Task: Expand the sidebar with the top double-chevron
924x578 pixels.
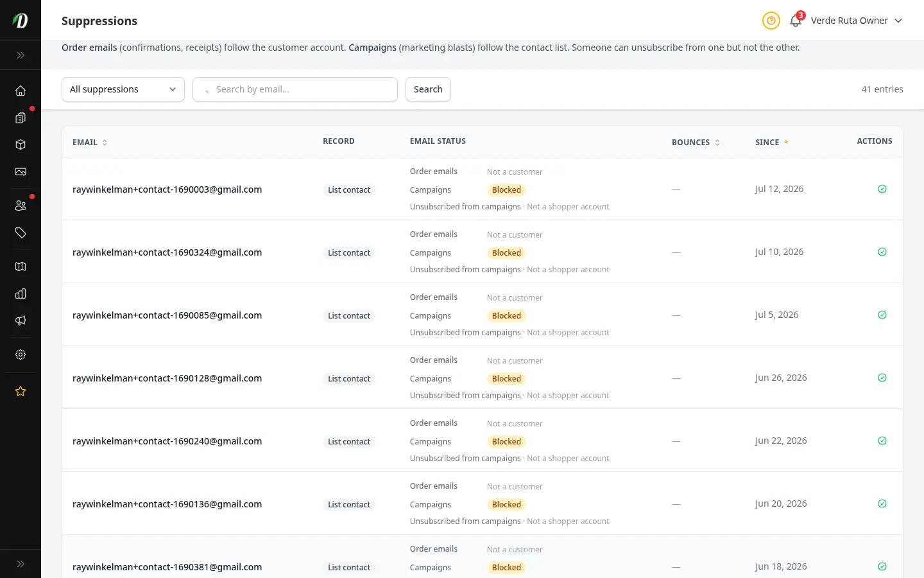Action: tap(21, 55)
